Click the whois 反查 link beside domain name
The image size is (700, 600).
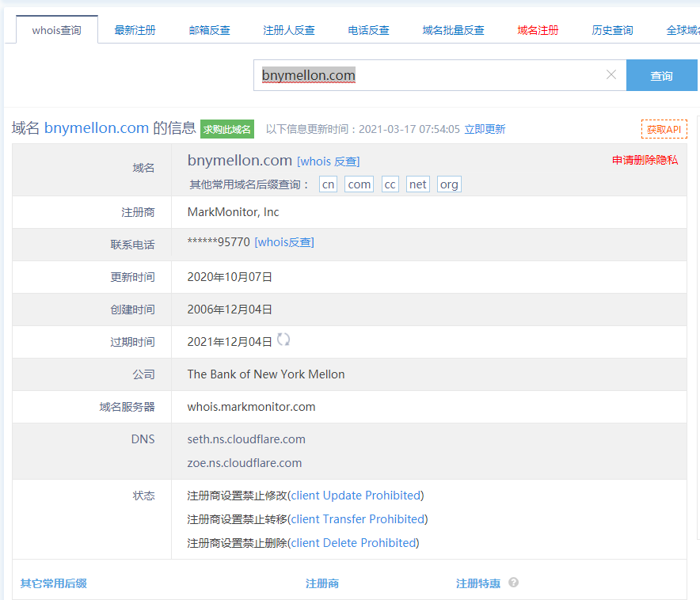(x=328, y=161)
